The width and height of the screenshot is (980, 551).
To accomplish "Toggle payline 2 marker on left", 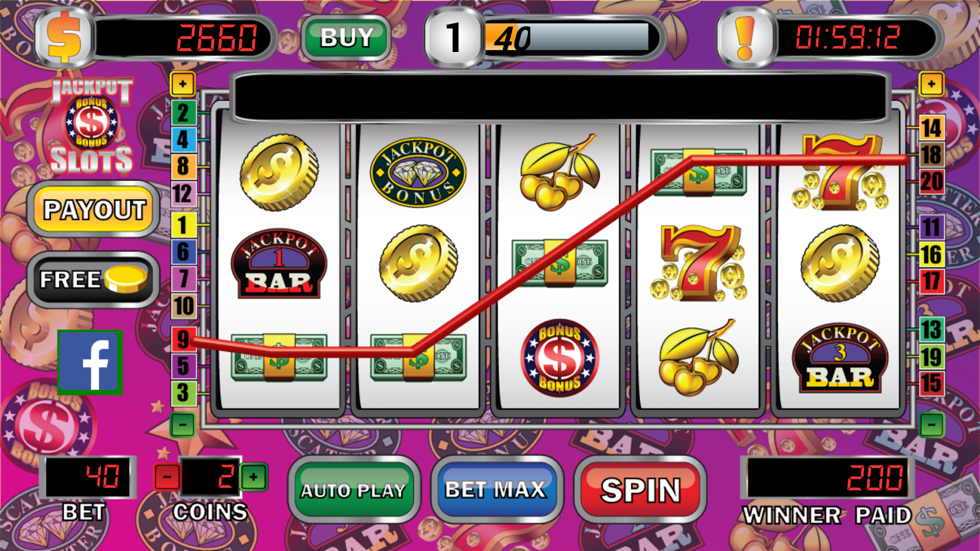I will click(x=183, y=113).
